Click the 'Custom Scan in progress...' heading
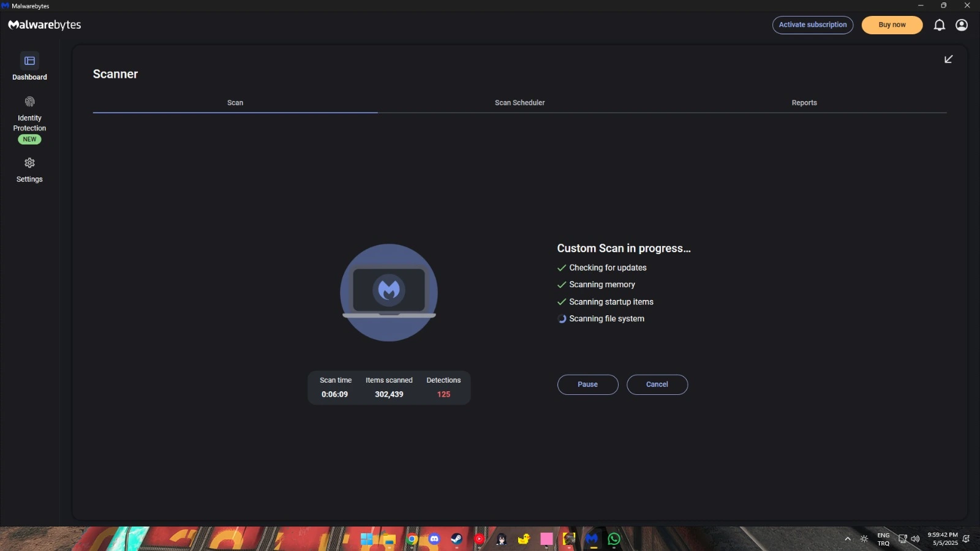 (624, 249)
